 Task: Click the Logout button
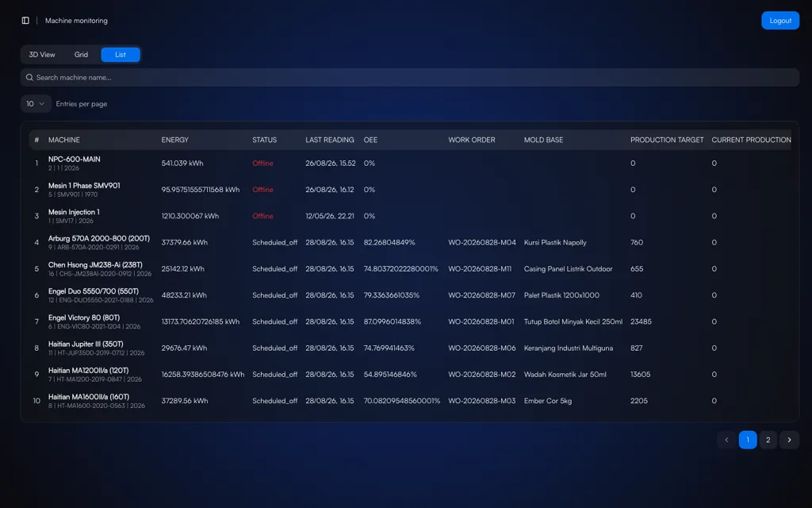click(780, 21)
